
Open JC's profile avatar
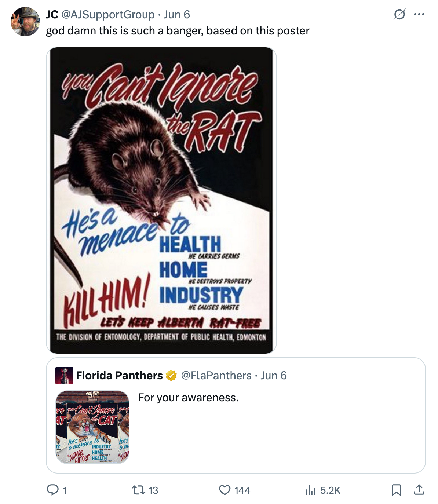[x=25, y=22]
